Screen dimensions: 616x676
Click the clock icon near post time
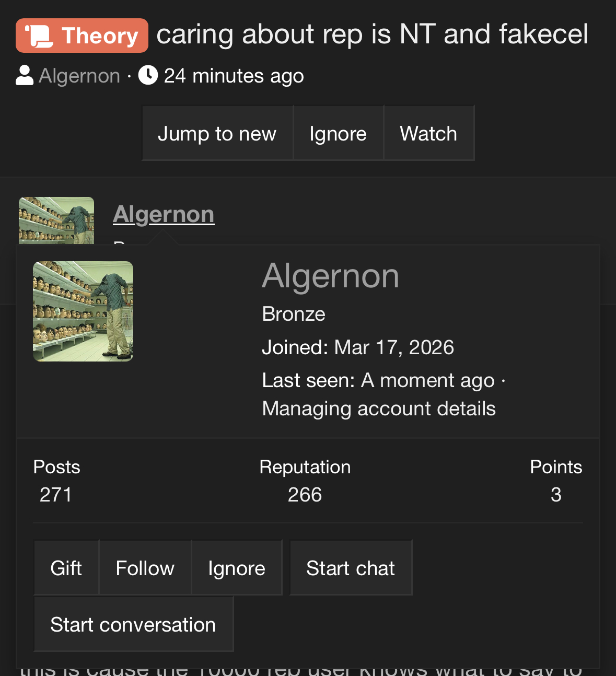coord(148,75)
